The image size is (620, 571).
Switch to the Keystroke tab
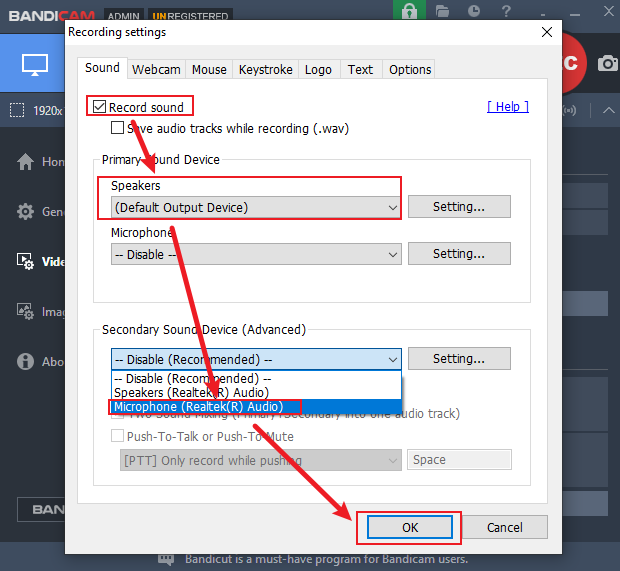pyautogui.click(x=266, y=70)
